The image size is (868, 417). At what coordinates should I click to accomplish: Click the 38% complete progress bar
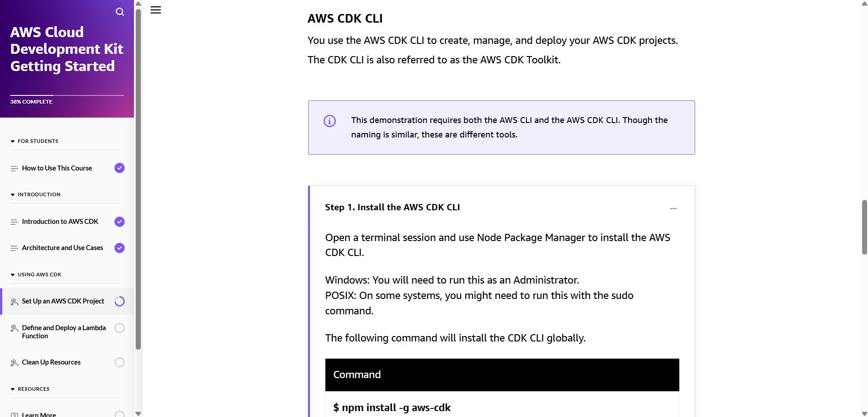tap(67, 95)
